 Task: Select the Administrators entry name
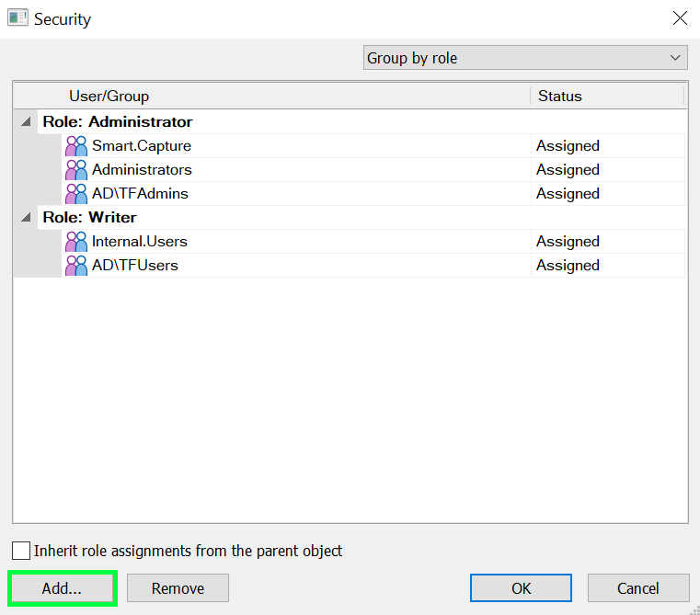[x=142, y=170]
